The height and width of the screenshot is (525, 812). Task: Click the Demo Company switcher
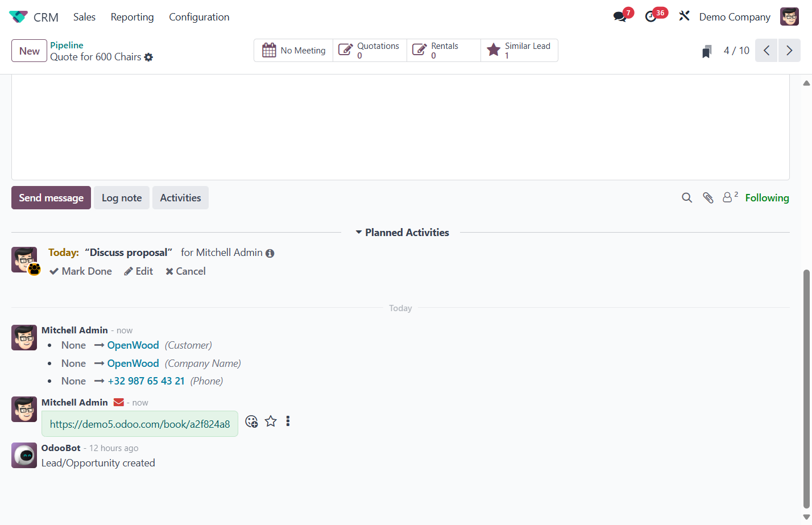735,17
